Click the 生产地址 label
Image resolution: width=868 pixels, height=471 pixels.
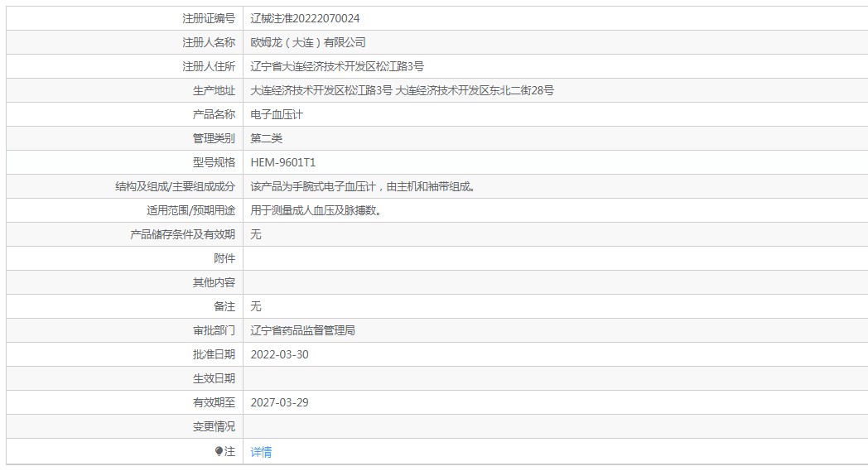pyautogui.click(x=214, y=90)
